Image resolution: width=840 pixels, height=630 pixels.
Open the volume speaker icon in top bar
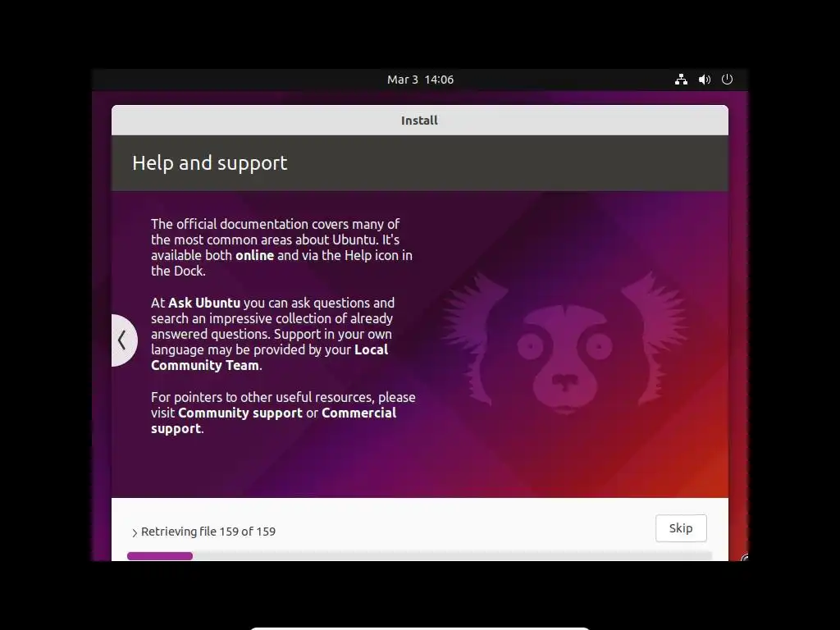(x=705, y=80)
